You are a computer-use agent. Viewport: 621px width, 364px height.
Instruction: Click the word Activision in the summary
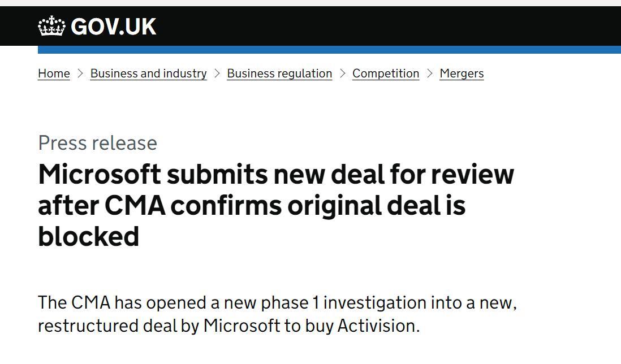[x=378, y=326]
